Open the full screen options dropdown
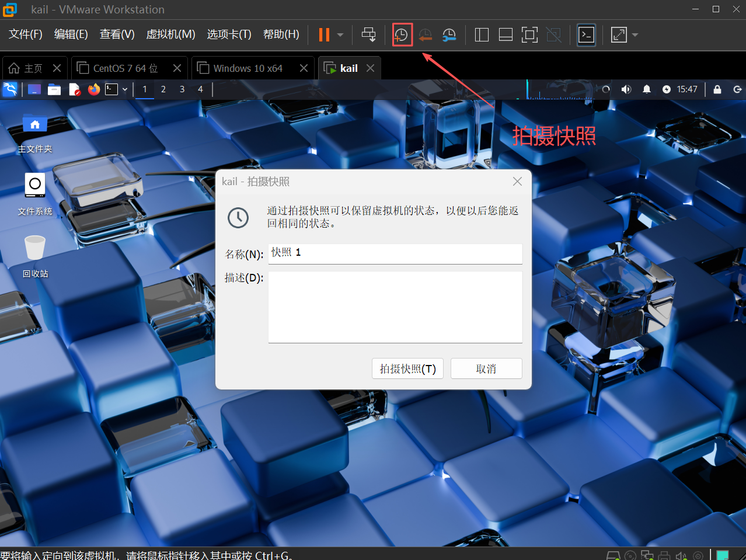 635,34
